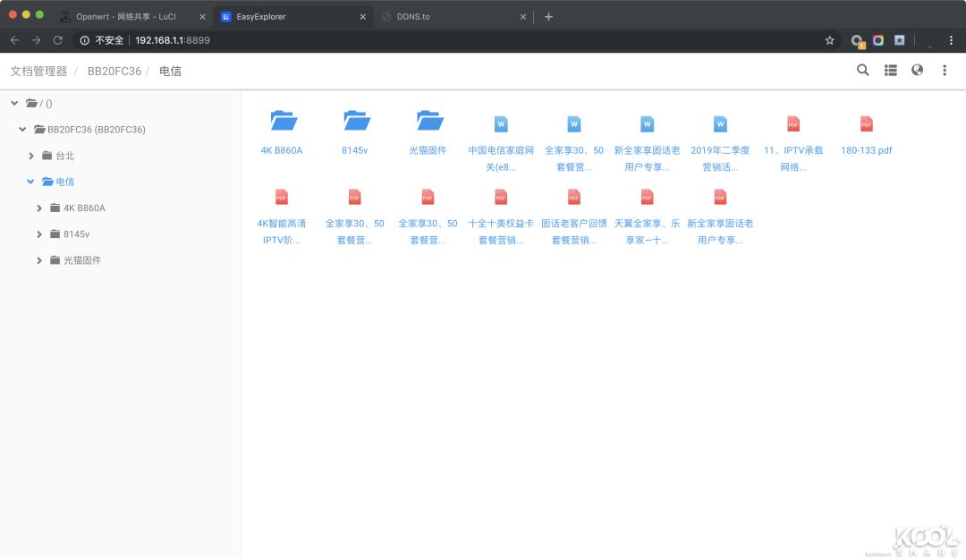Click the search magnifier icon in toolbar
Viewport: 966px width, 560px height.
(862, 71)
